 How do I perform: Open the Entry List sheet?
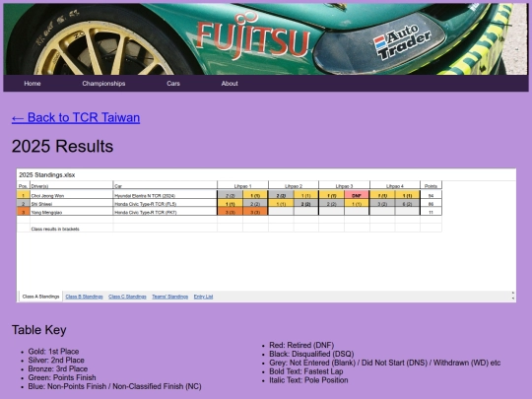pyautogui.click(x=203, y=297)
